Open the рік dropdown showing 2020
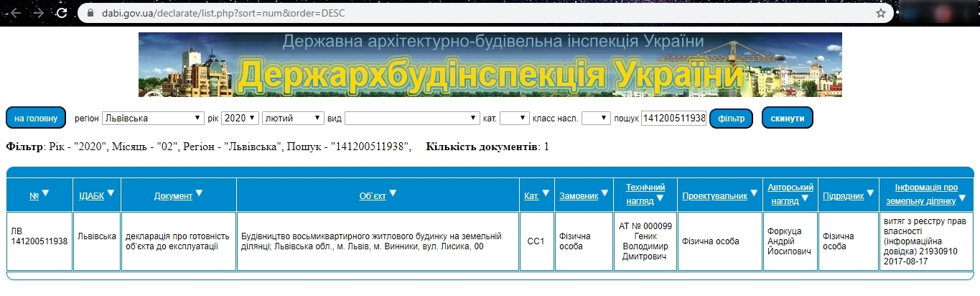Viewport: 980px width, 296px height. pos(240,118)
